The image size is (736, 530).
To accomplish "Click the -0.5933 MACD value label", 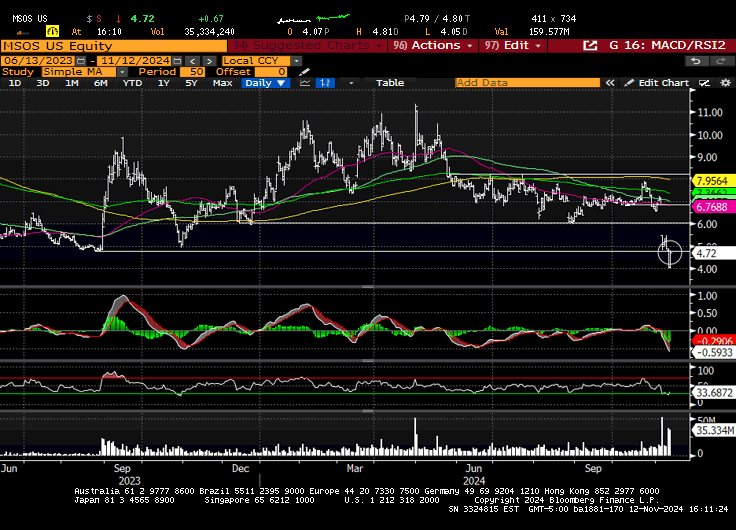I will [x=714, y=353].
